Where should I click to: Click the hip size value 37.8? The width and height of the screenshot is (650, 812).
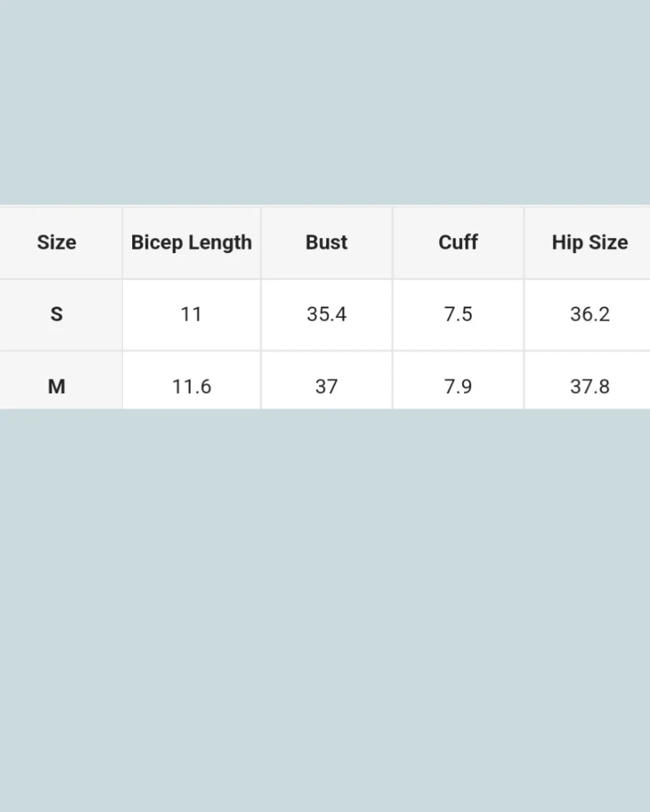coord(589,387)
